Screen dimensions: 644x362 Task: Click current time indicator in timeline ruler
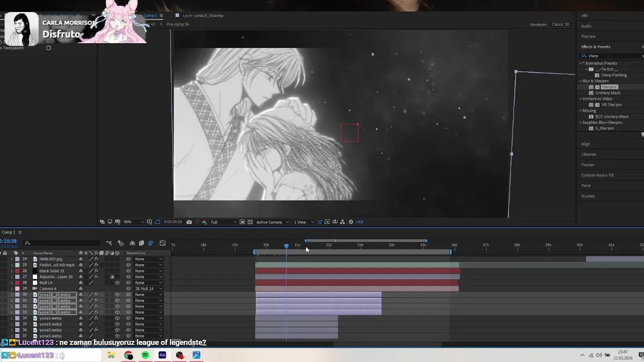(286, 246)
